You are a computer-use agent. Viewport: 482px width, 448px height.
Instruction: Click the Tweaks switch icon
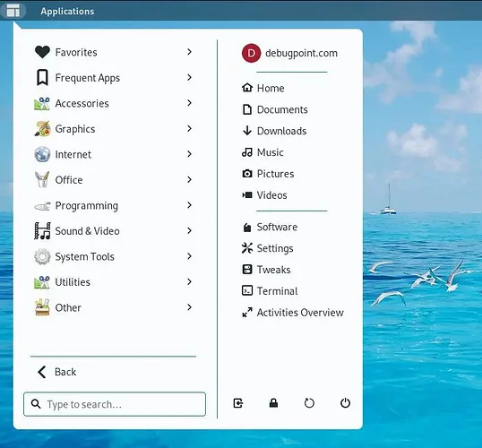[247, 270]
